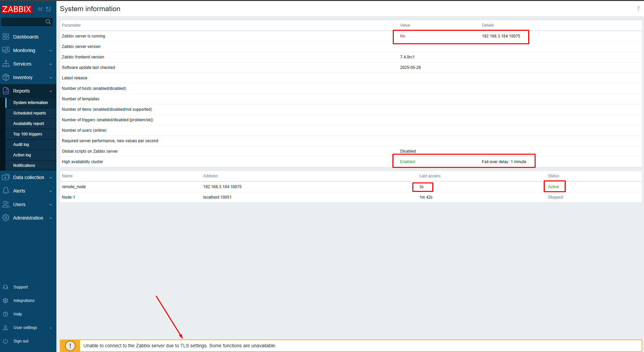Click "Fail-over delay: 1 minute" text
The width and height of the screenshot is (644, 352).
504,162
